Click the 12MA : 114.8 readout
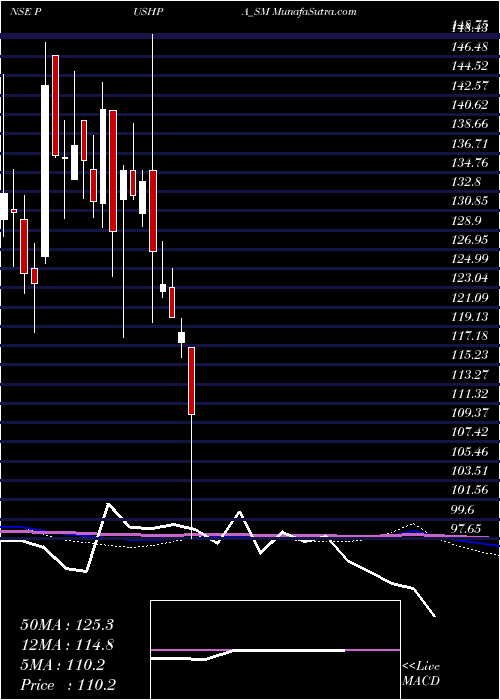 67,645
